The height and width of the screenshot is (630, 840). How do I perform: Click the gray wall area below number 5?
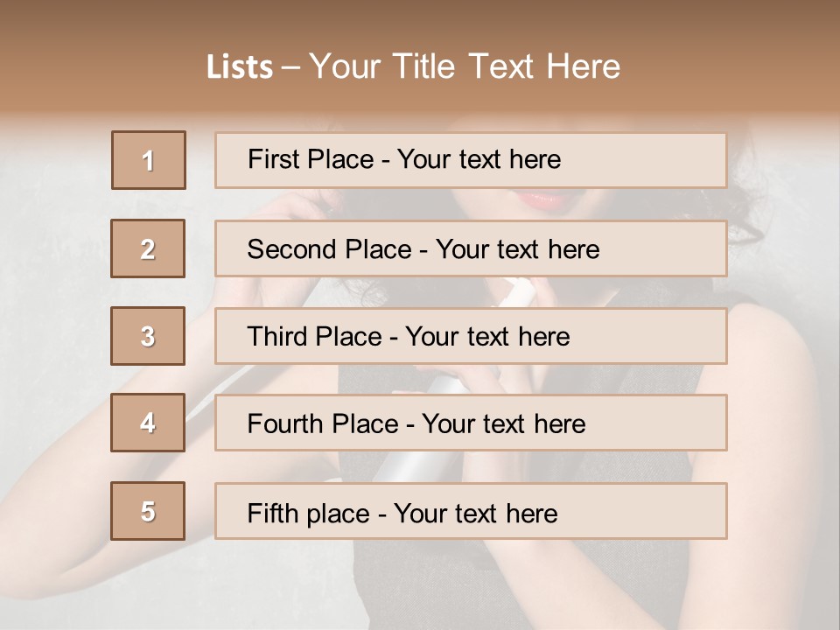point(70,586)
